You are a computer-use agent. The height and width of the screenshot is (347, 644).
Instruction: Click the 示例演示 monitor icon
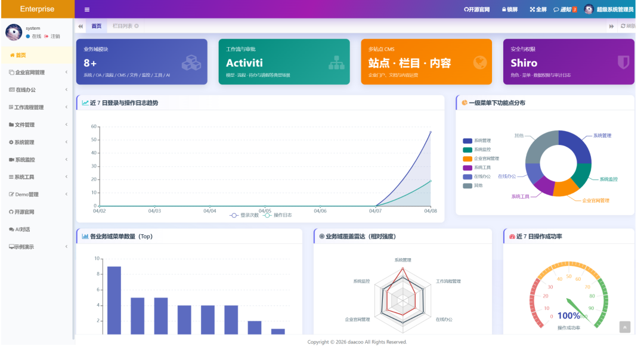pyautogui.click(x=11, y=247)
